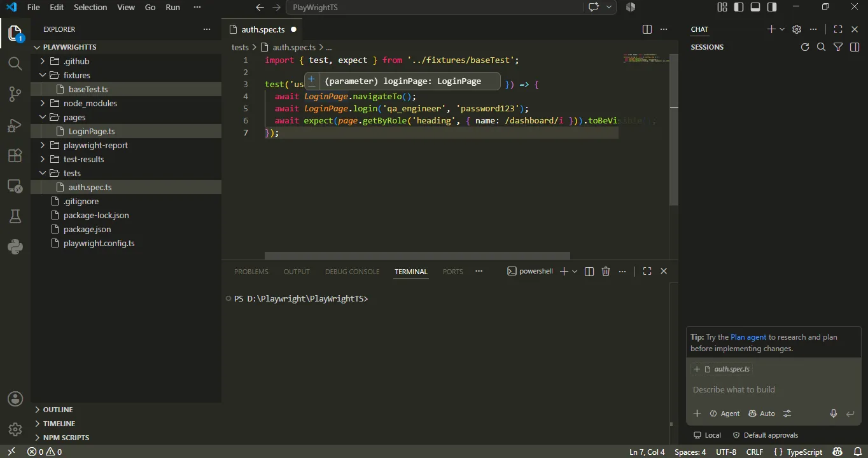Open the Manage gear in the activity bar

pos(15,429)
